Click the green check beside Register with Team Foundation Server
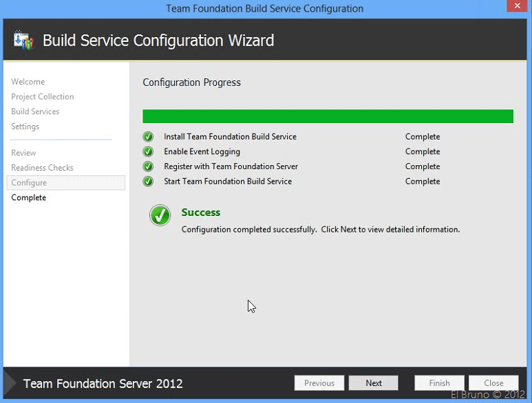 (x=148, y=167)
